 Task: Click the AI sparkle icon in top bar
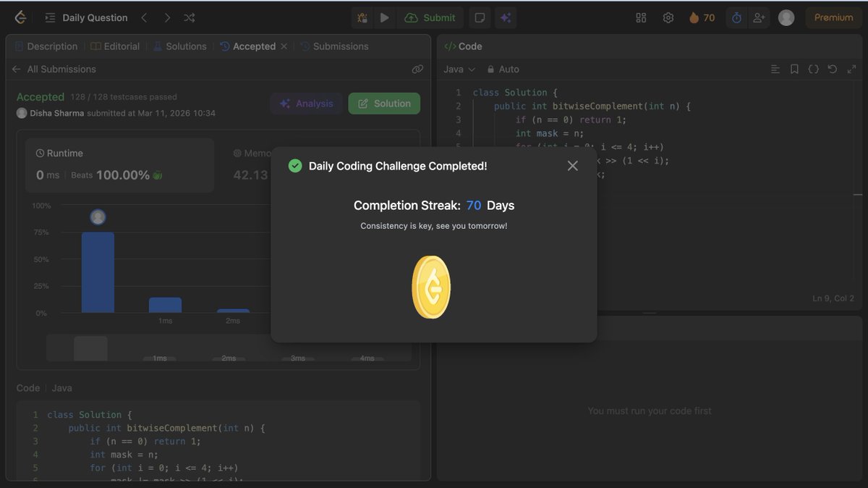[x=505, y=17]
